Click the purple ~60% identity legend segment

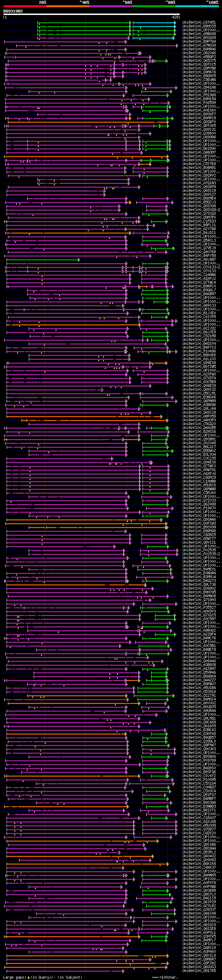point(111,7)
